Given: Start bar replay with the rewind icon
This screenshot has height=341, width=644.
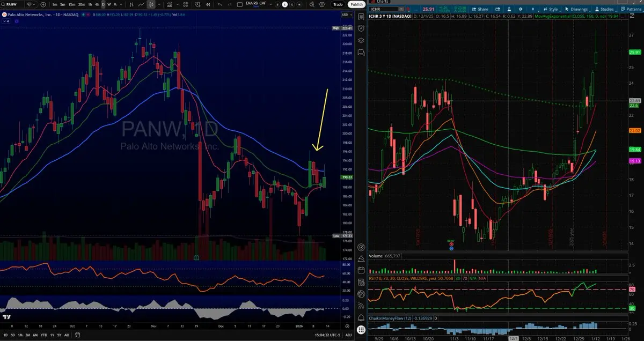Looking at the screenshot, I should coord(208,4).
